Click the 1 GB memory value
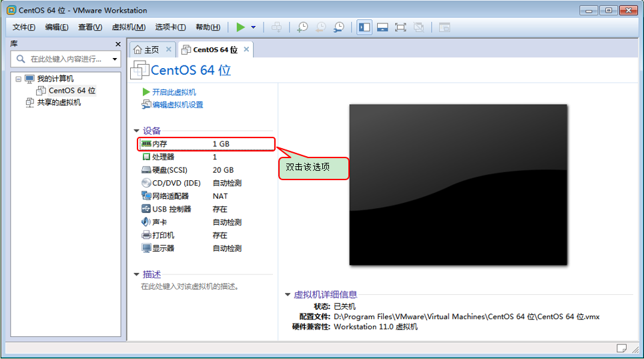This screenshot has height=359, width=644. (x=221, y=143)
